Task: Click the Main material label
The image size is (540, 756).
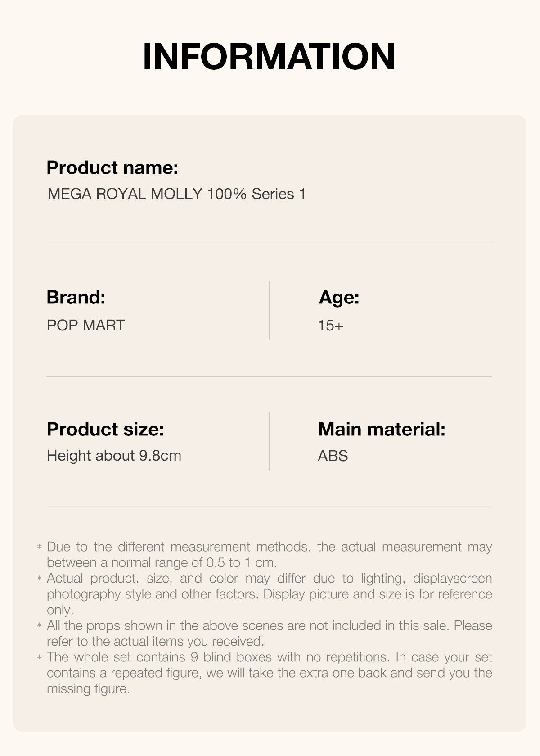Action: (382, 429)
